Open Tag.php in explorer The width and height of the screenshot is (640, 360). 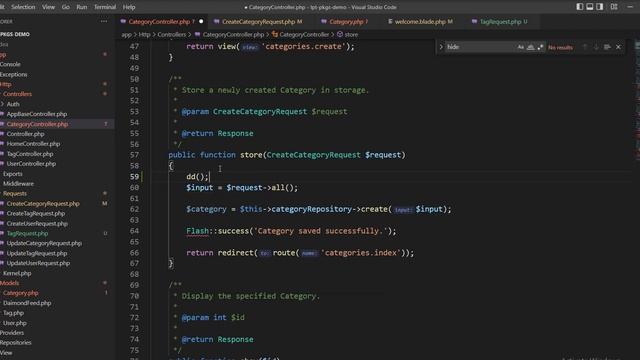13,313
